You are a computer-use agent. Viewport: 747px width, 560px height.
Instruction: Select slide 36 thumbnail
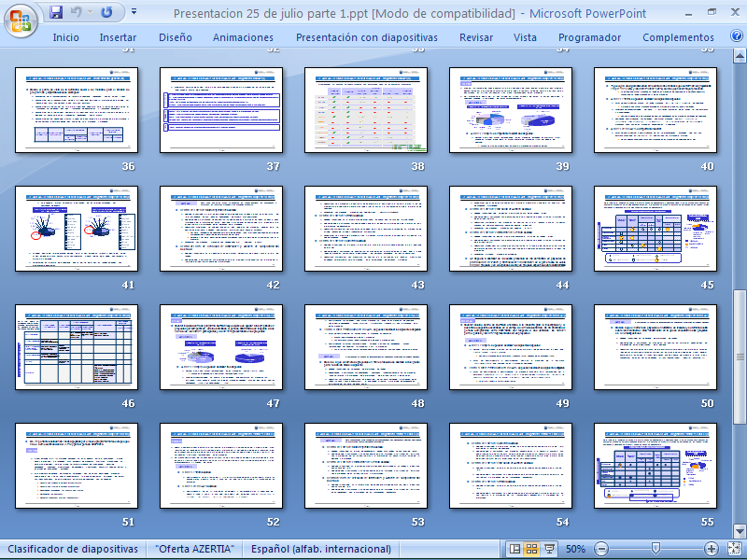(77, 110)
